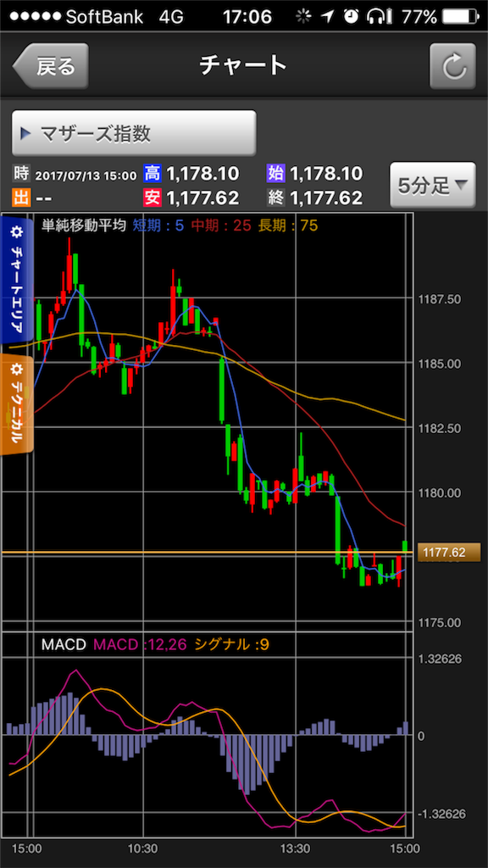488x868 pixels.
Task: Tap the シグナル :9 parameter label
Action: (230, 644)
